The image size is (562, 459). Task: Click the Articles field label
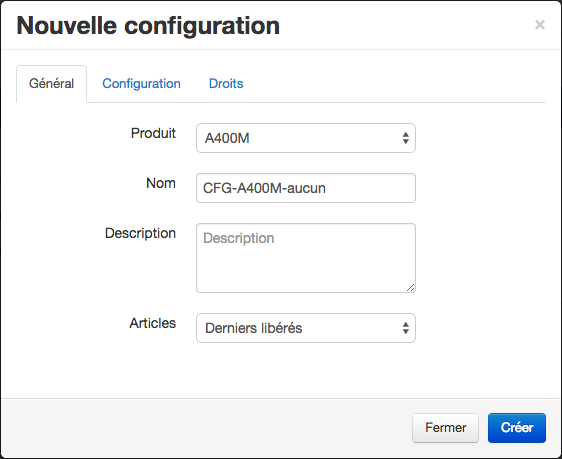pos(152,323)
